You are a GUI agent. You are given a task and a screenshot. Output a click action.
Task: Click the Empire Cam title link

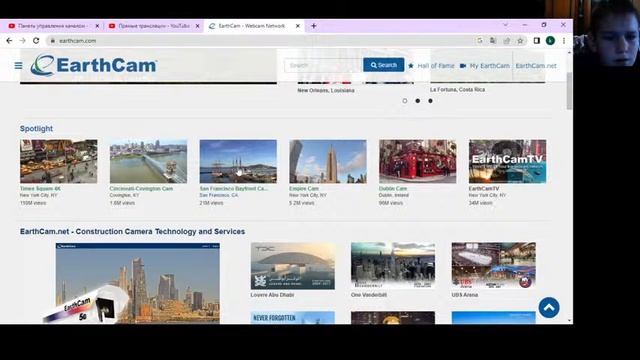coord(304,189)
